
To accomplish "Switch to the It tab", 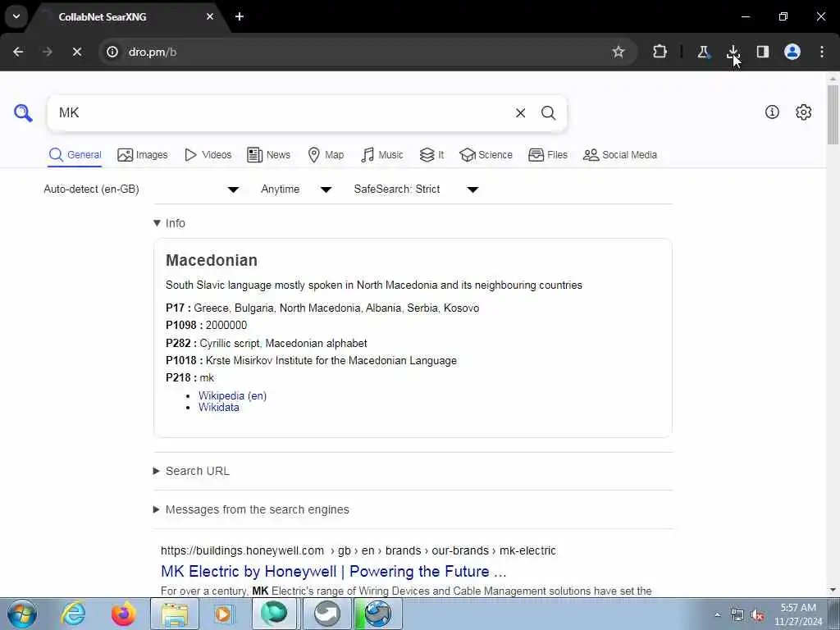I will [x=431, y=155].
